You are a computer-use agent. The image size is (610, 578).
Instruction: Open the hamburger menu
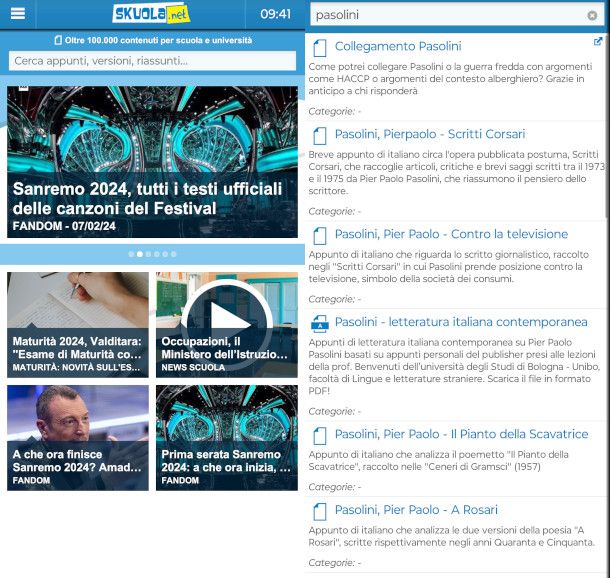[18, 14]
